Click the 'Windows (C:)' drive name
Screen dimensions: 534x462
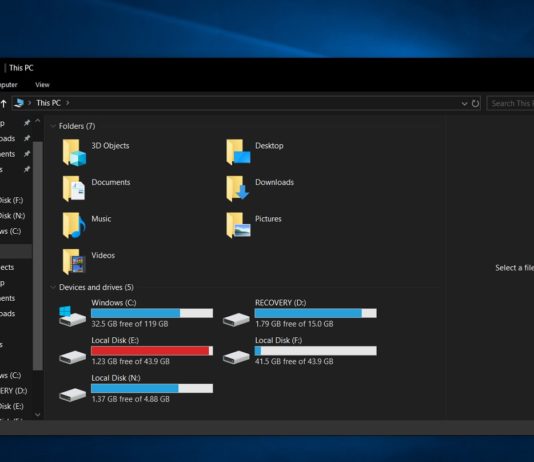click(x=113, y=302)
